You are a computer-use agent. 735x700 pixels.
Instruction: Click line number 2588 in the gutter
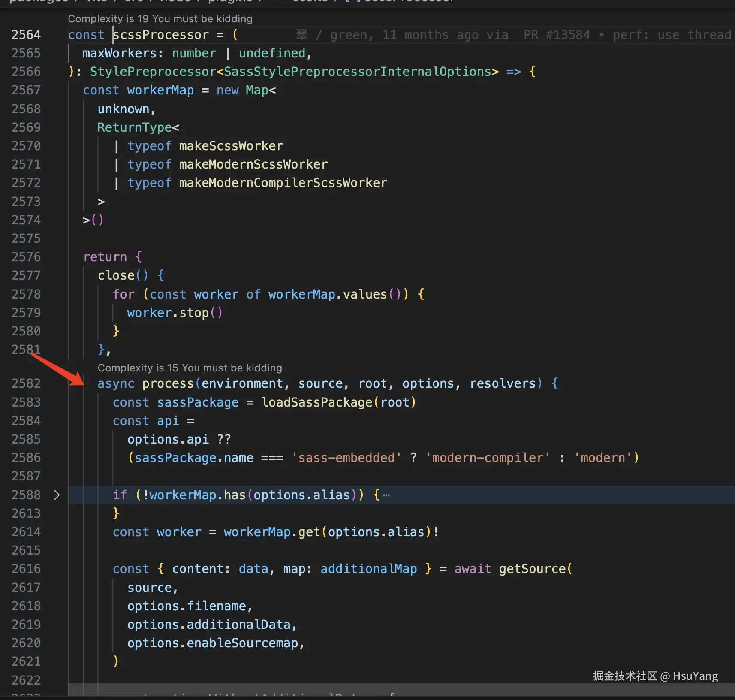(x=26, y=495)
